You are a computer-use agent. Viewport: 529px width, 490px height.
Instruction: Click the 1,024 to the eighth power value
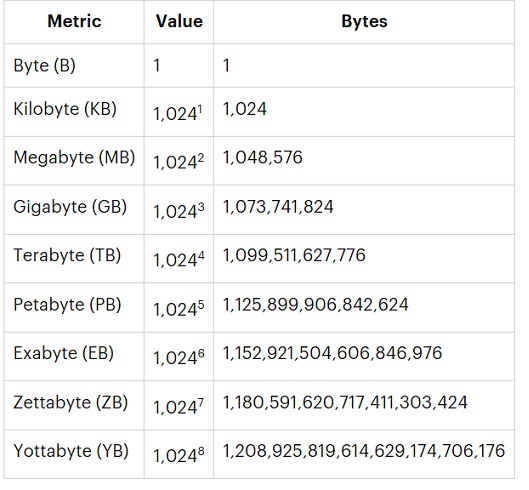pos(179,455)
